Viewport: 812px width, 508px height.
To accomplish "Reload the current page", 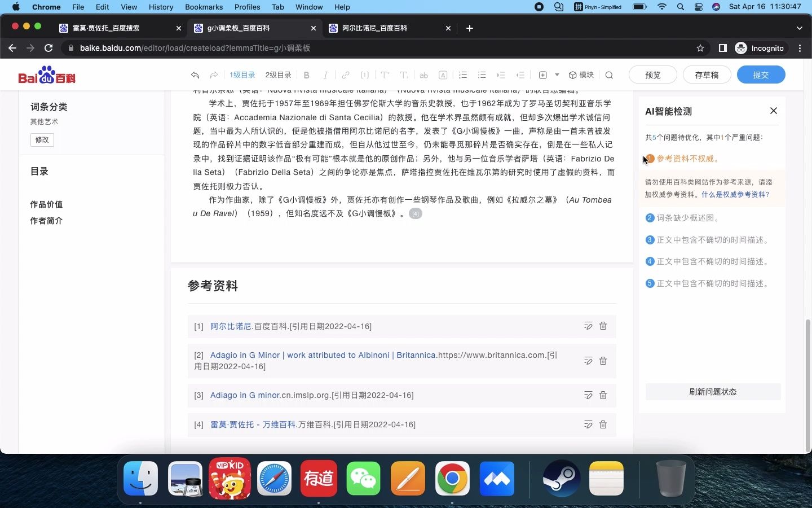I will click(x=48, y=48).
